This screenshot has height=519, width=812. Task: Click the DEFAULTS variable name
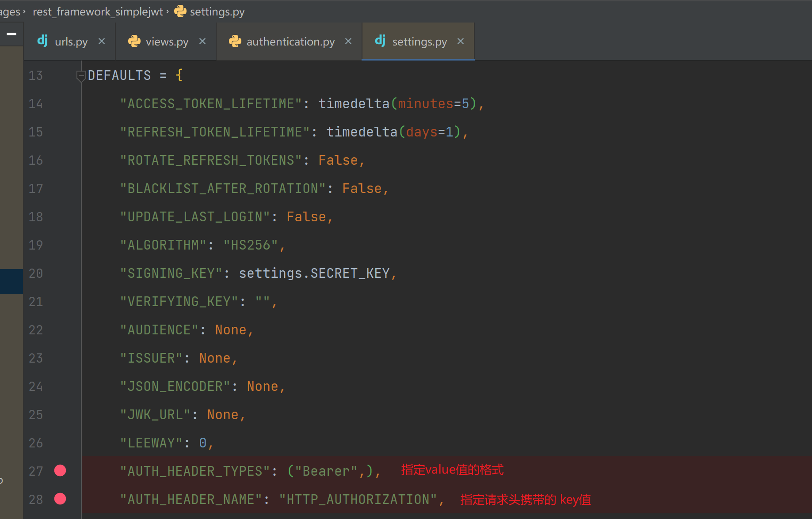click(119, 76)
